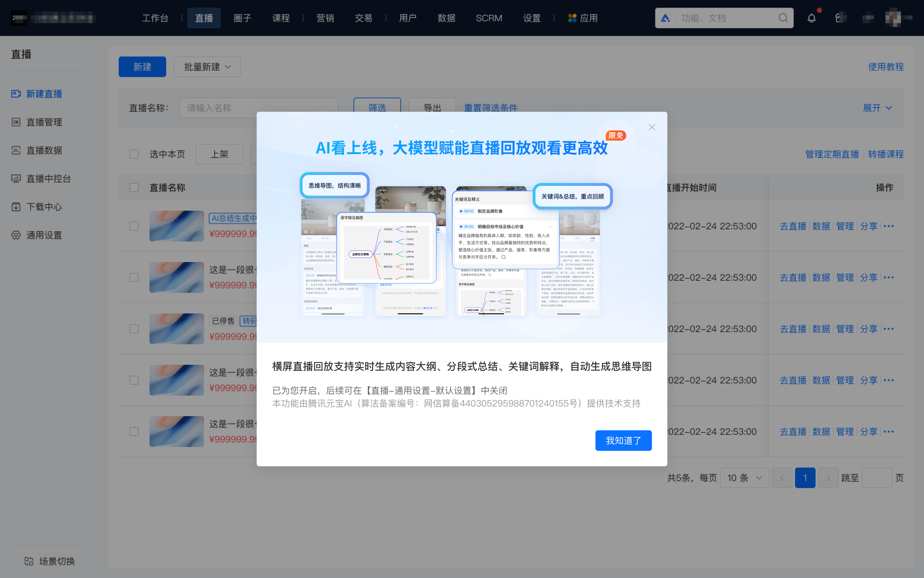
Task: Click the 跳至 page number input
Action: (877, 478)
